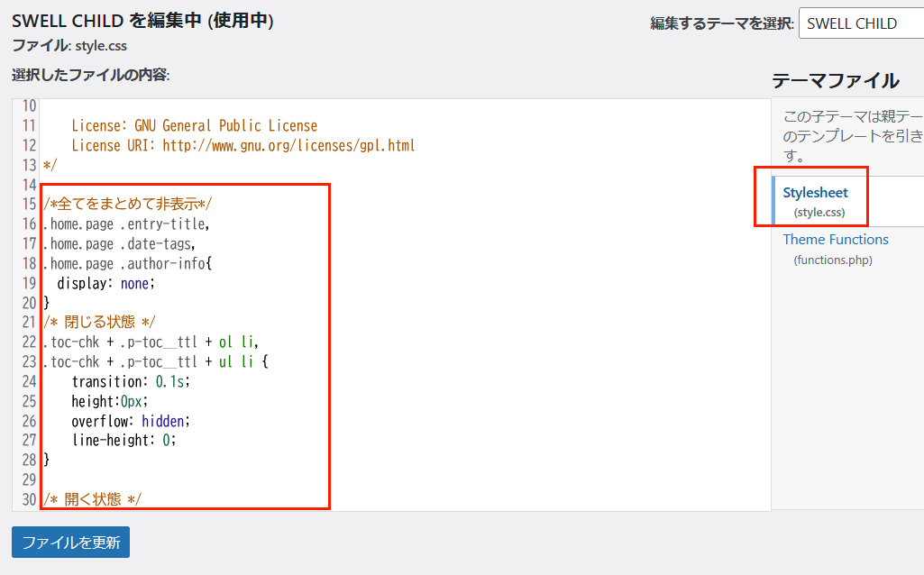The image size is (924, 575).
Task: Place cursor on the License: GNU line
Action: coord(194,126)
